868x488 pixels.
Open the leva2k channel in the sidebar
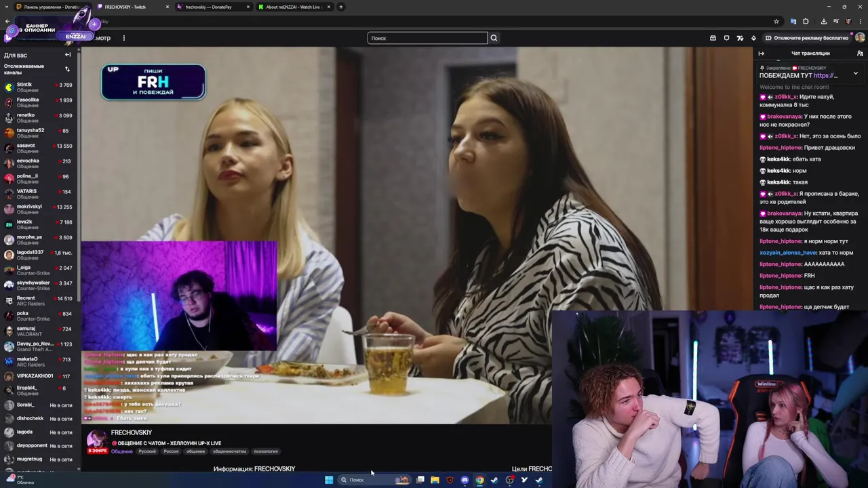click(x=39, y=224)
